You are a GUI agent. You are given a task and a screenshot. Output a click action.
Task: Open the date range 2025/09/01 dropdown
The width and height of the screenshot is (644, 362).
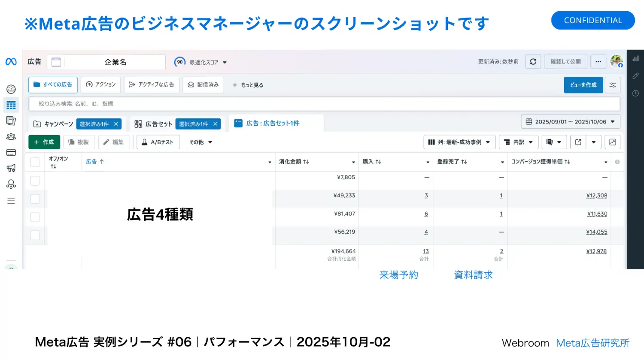click(x=570, y=122)
